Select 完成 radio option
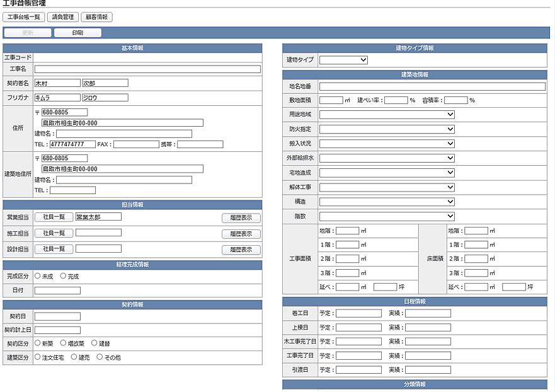Viewport: 555px width, 392px height. [63, 276]
